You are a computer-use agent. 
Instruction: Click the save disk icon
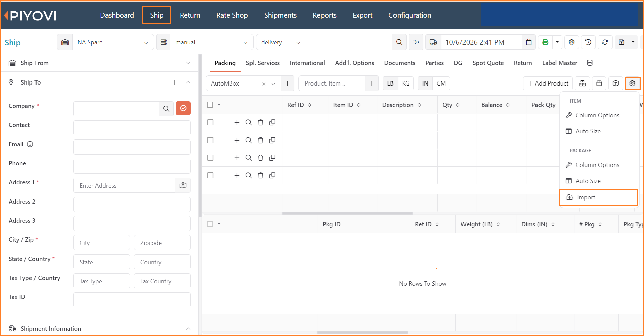(622, 42)
